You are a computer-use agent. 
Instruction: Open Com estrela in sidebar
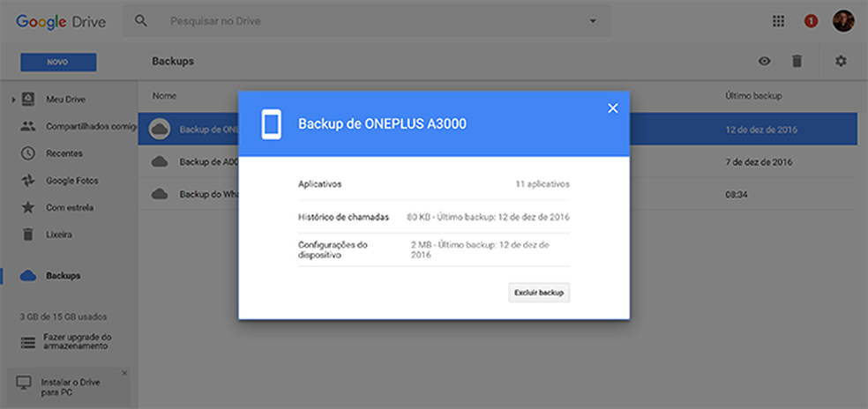(70, 207)
